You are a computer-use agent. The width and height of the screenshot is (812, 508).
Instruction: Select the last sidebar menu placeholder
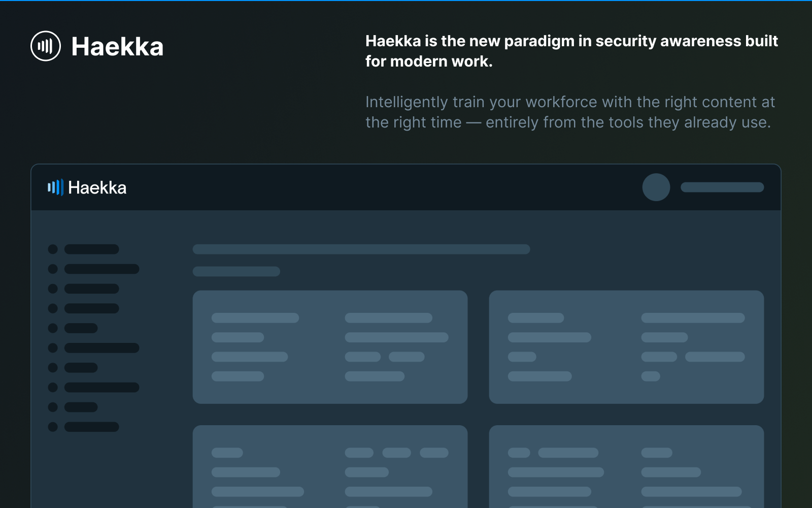pyautogui.click(x=91, y=427)
